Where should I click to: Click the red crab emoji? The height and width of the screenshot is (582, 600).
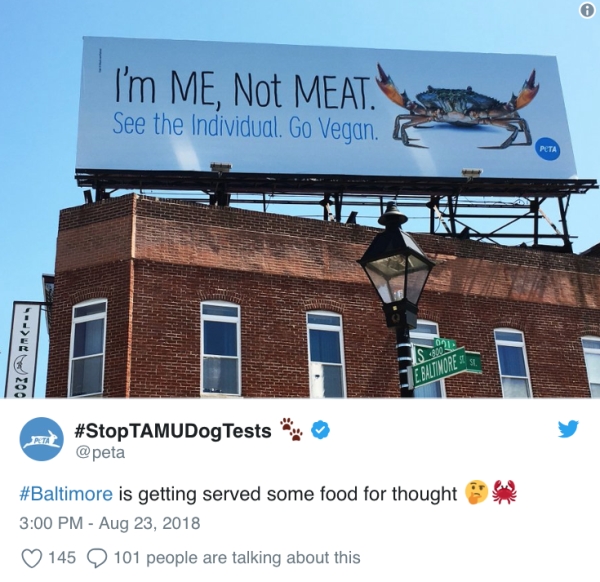click(x=504, y=493)
